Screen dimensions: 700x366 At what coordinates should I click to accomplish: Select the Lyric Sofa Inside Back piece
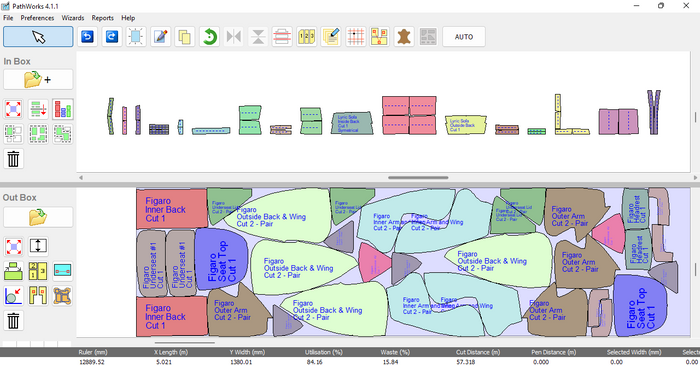[x=352, y=123]
